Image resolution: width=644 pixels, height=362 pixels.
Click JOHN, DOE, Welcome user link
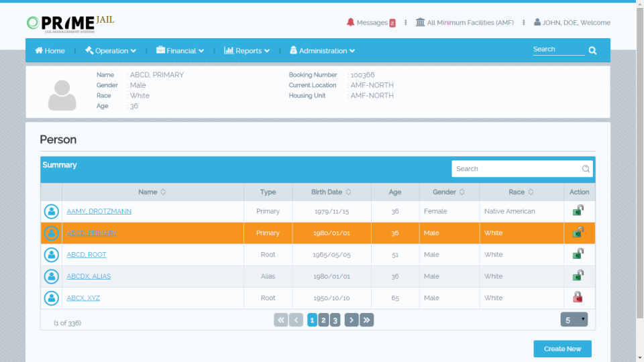[576, 23]
